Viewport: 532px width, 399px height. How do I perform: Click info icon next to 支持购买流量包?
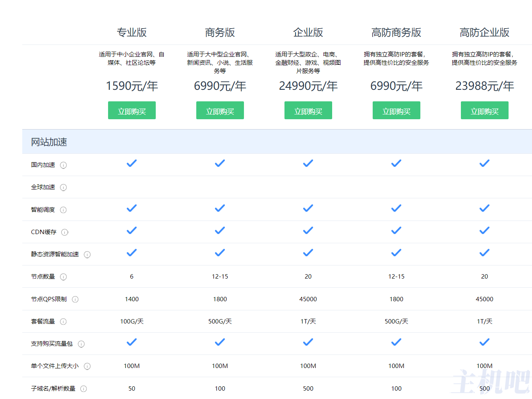81,344
